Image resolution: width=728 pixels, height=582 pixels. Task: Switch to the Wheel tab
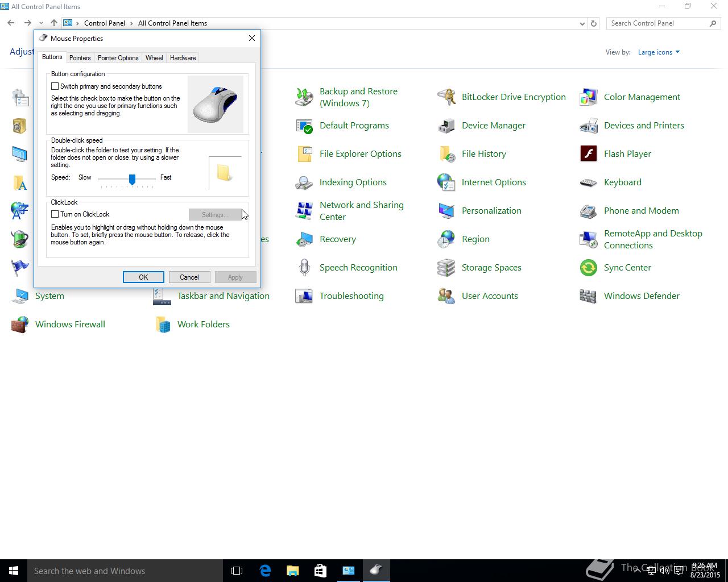pos(154,58)
